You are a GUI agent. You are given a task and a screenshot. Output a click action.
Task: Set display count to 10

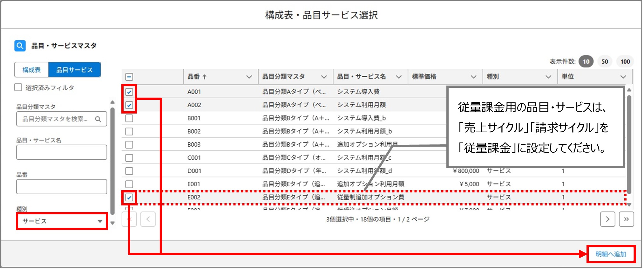(x=586, y=62)
